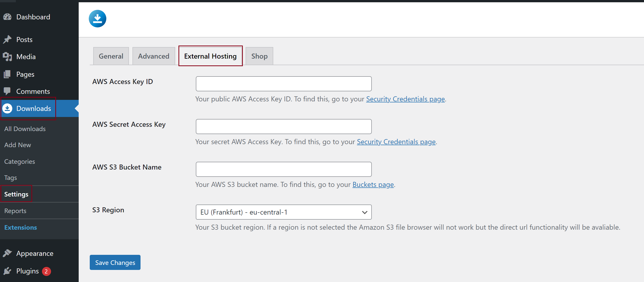
Task: Open Security Credentials link under Secret Access Key
Action: 396,142
